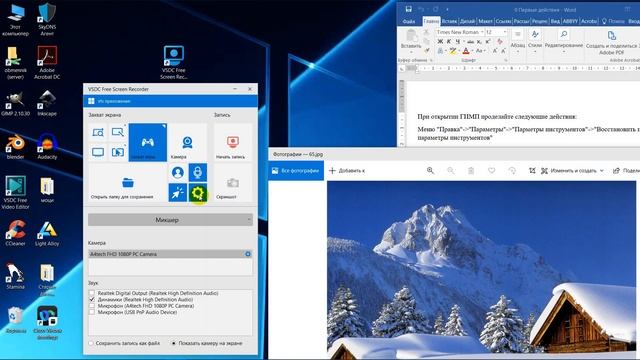Open VSDC Free Video Editor shortcut
The image size is (640, 360).
pos(15,192)
